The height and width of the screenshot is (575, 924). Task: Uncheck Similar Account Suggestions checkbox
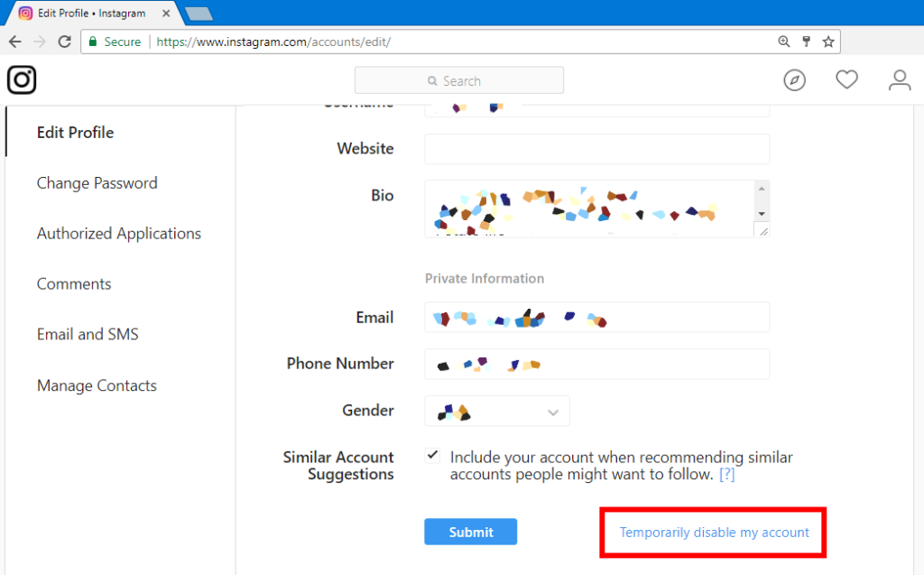433,456
